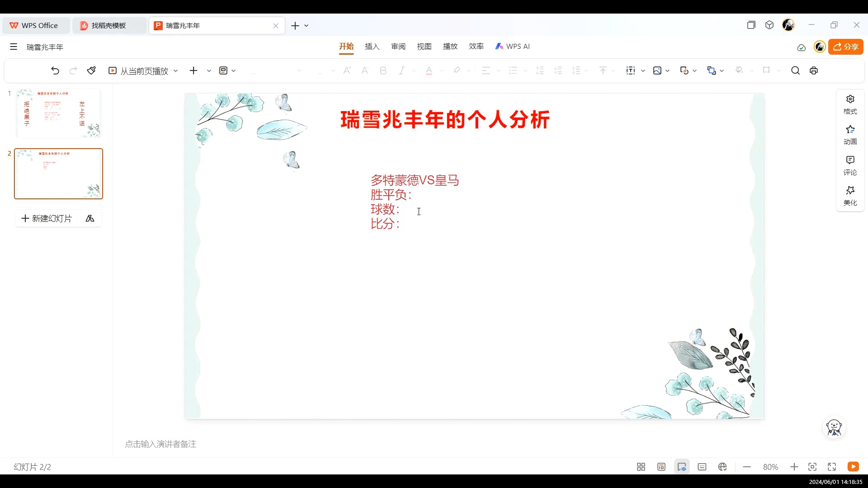Select slide 1 thumbnail
Screen dimensions: 868x488
[59, 113]
